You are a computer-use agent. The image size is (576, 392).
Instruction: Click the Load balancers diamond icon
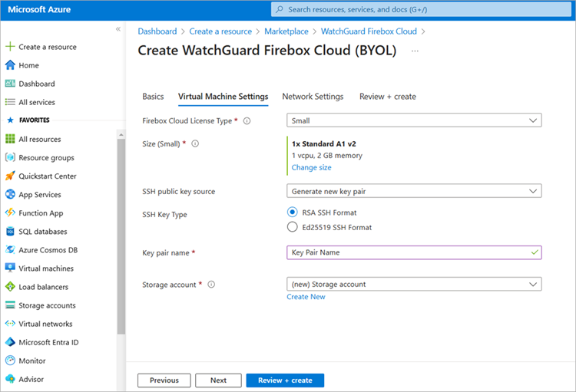(10, 286)
